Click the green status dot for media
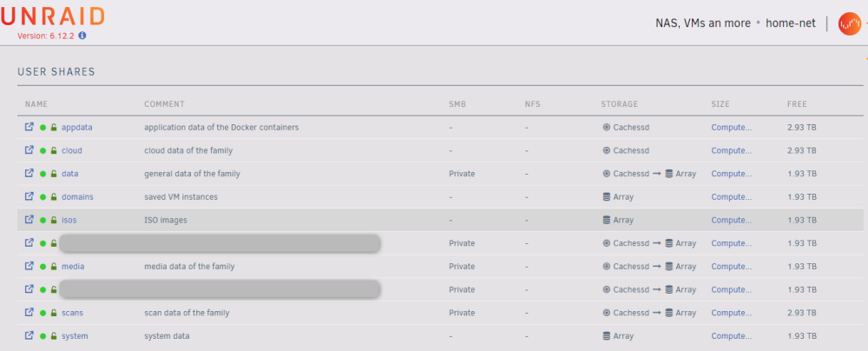The width and height of the screenshot is (868, 351). 43,267
